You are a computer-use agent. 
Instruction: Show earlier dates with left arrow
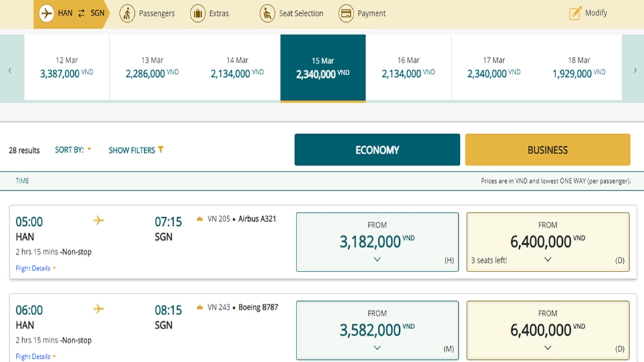pos(10,70)
